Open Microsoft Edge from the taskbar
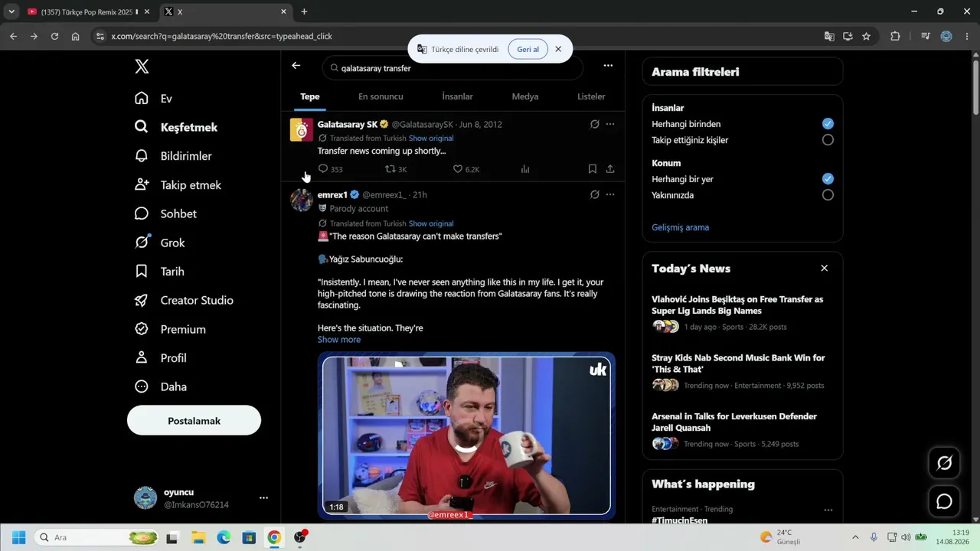Viewport: 980px width, 551px height. [x=224, y=537]
